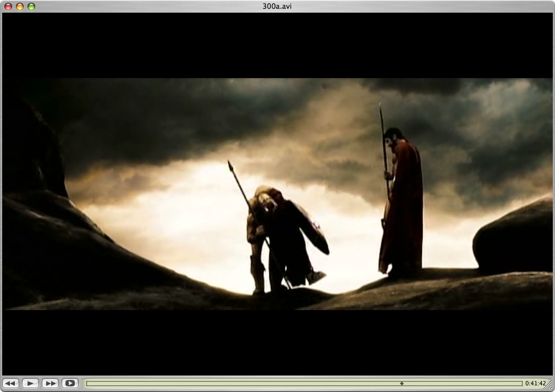
Task: Toggle fullscreen mode button
Action: coord(70,383)
